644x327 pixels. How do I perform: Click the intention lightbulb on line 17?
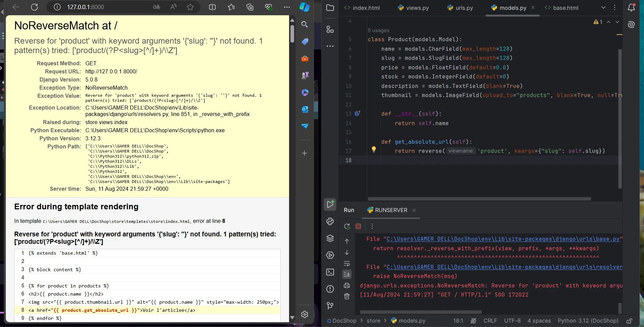[373, 149]
